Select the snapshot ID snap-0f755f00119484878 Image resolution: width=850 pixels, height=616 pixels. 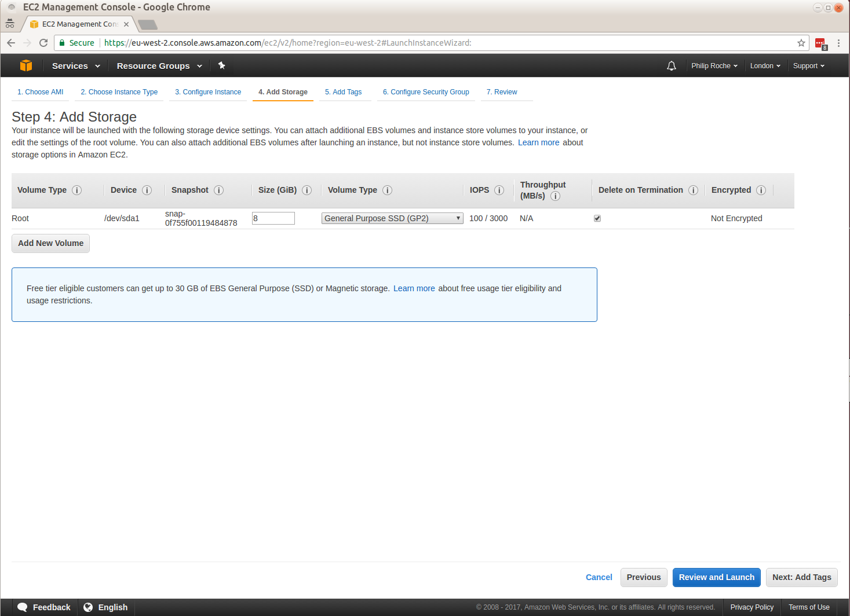[201, 218]
